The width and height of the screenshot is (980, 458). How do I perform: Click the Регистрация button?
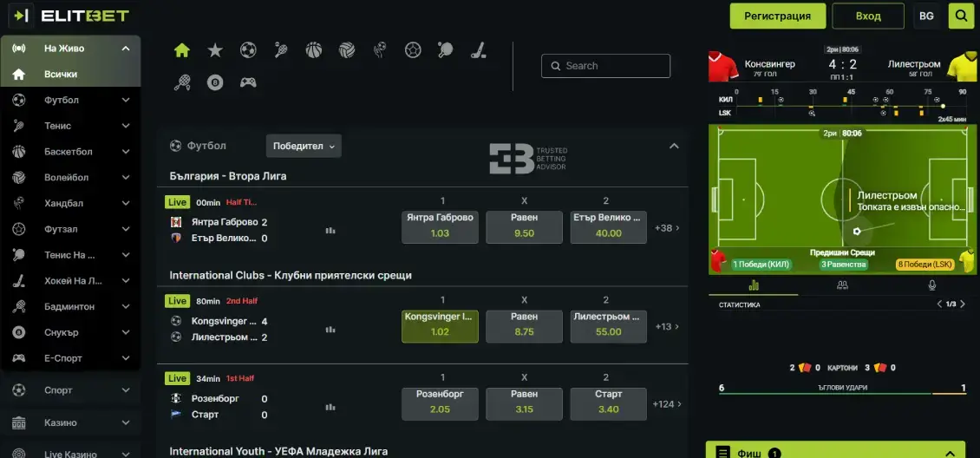[777, 16]
